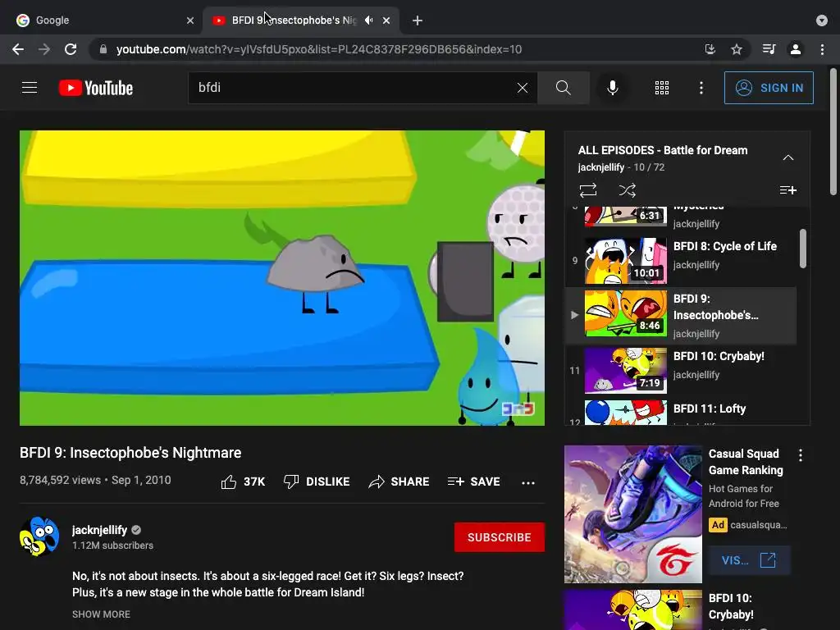Open the SHARE dialog
The image size is (840, 630).
tap(399, 482)
